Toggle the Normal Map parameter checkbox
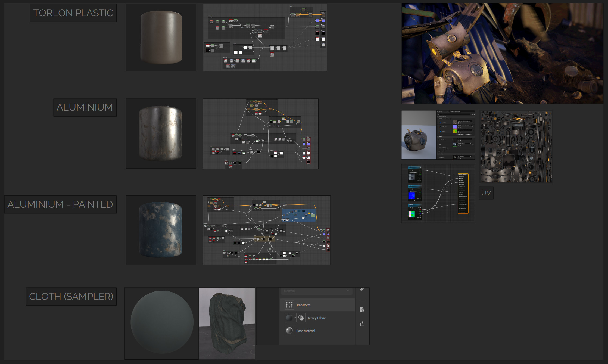Viewport: 608px width, 364px height. coord(441,127)
